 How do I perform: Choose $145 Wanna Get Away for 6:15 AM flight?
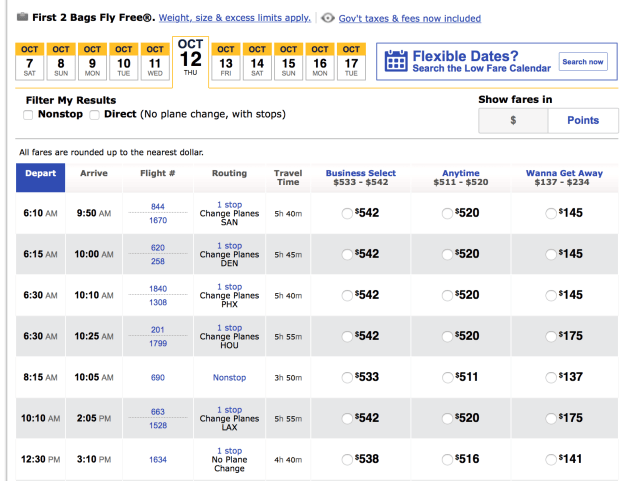pos(551,255)
